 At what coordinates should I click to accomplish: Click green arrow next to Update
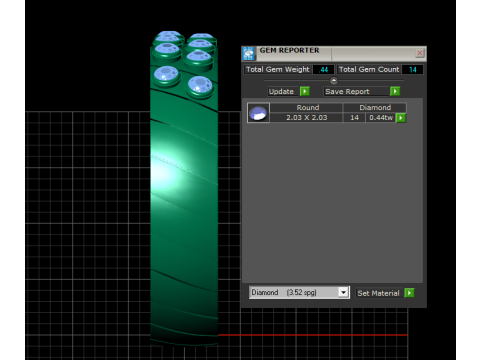point(305,91)
